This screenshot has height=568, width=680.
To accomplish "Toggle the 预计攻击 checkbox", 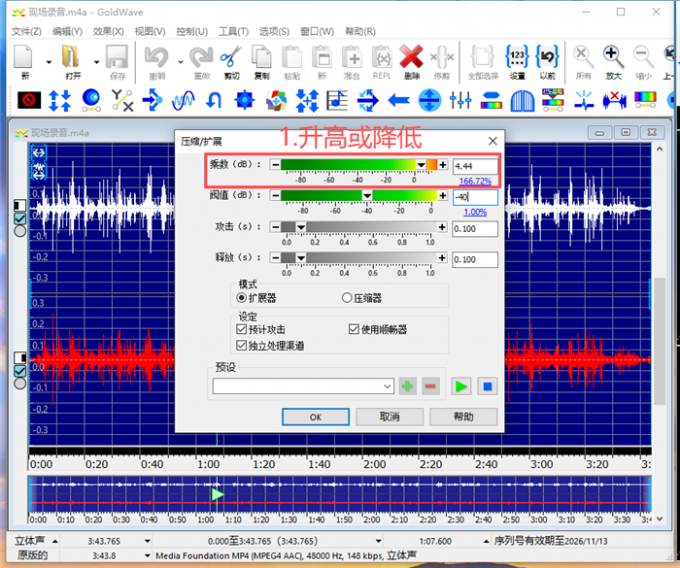I will click(241, 329).
